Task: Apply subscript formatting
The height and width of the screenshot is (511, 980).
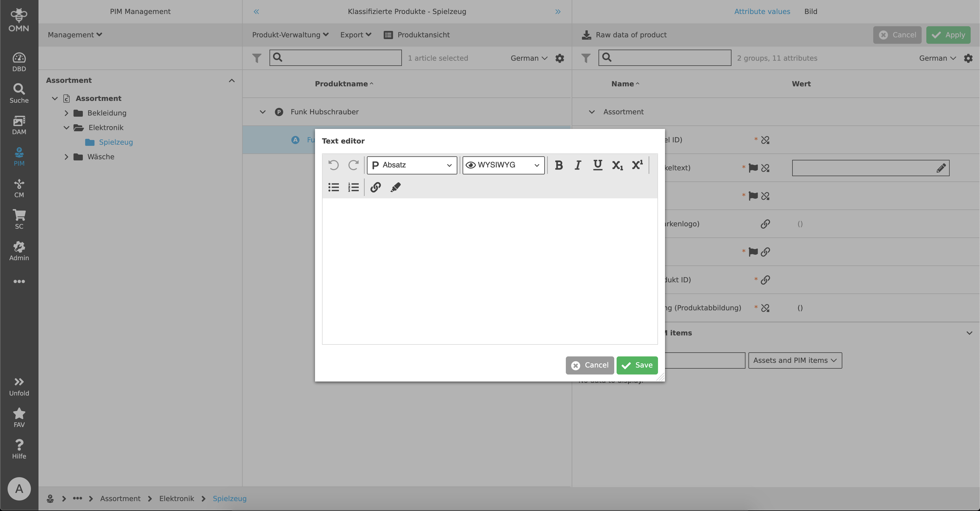Action: 617,165
